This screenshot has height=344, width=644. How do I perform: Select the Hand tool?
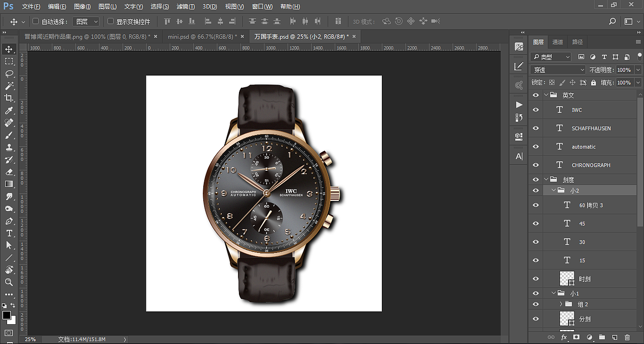9,270
